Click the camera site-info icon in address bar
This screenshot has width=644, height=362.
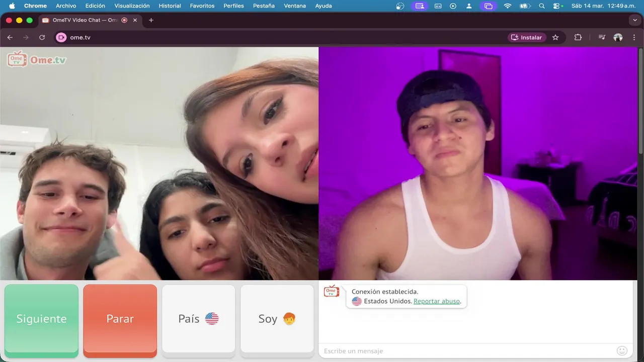pos(61,37)
